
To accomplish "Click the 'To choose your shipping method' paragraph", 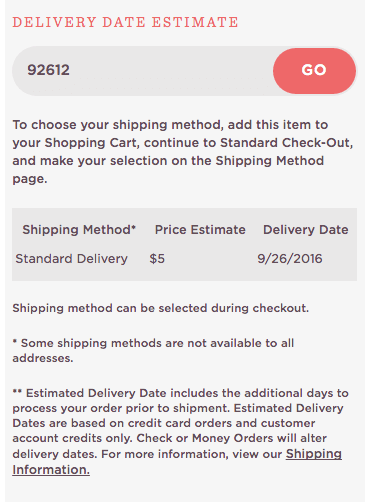I will [x=183, y=152].
